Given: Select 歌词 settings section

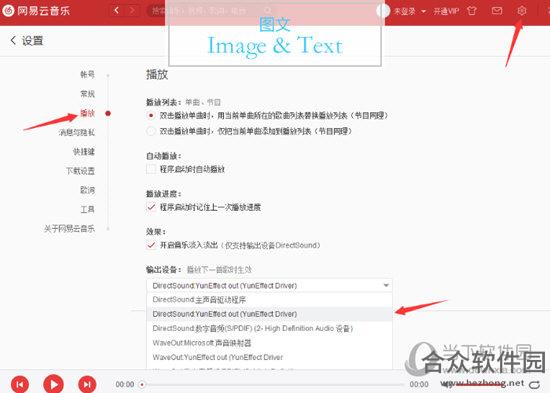Looking at the screenshot, I should pyautogui.click(x=87, y=190).
